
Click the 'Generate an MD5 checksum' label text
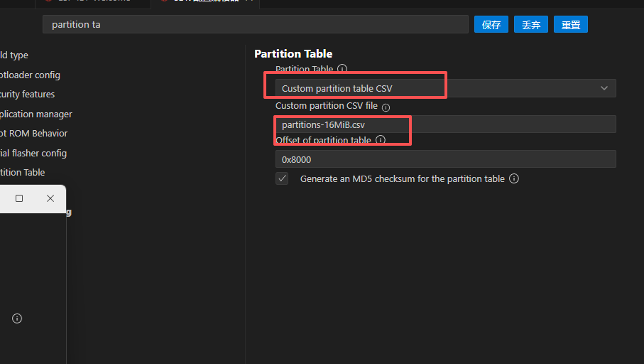(402, 179)
